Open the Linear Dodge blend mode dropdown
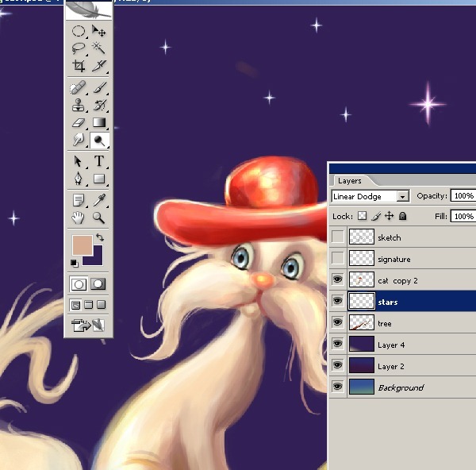 click(402, 196)
